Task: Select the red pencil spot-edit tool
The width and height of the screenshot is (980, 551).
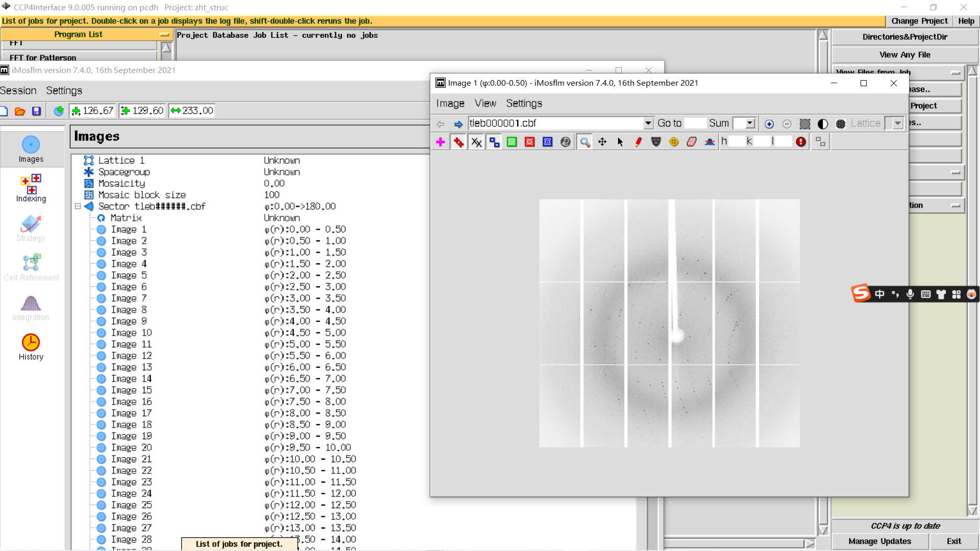Action: click(638, 142)
